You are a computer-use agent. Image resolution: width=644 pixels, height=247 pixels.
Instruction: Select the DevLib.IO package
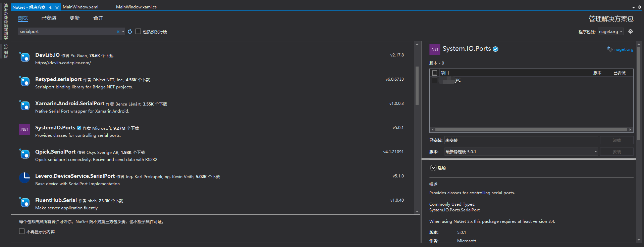point(213,58)
